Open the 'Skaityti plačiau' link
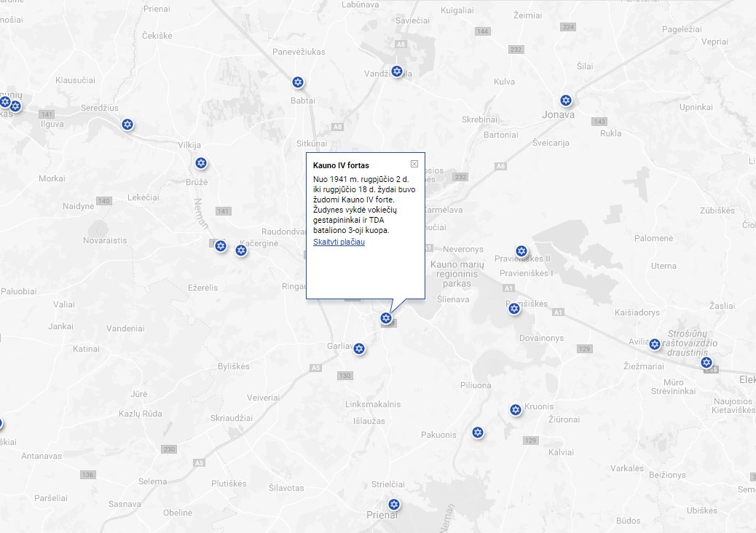Image resolution: width=756 pixels, height=533 pixels. [339, 242]
